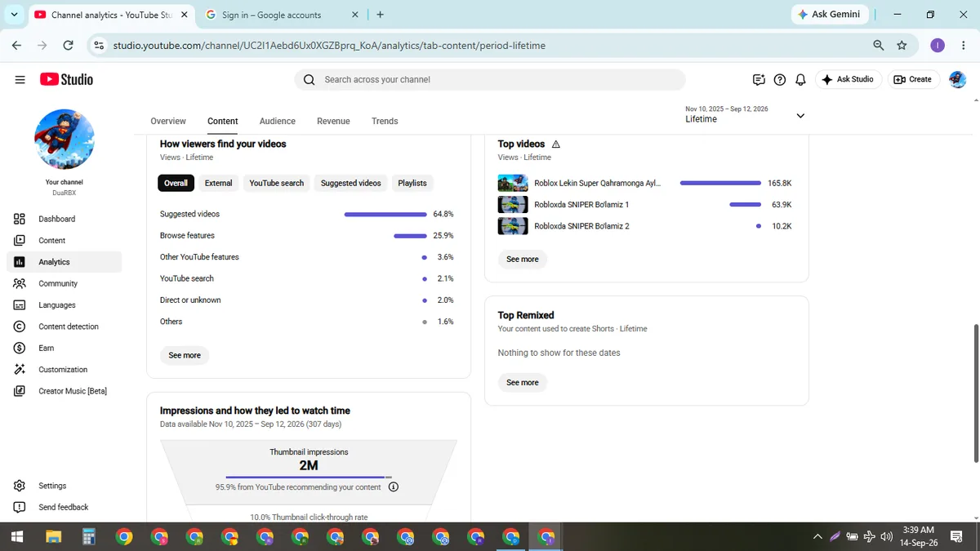Open the Settings gear icon
Image resolution: width=980 pixels, height=551 pixels.
point(20,486)
